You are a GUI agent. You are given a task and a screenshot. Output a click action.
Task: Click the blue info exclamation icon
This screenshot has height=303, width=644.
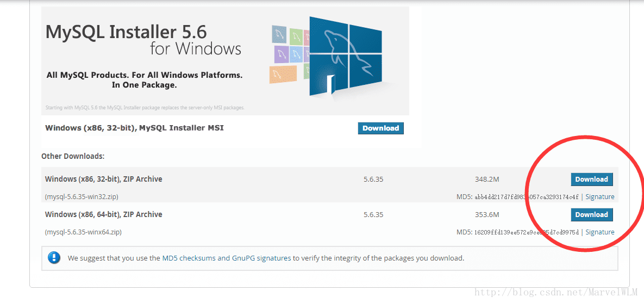tap(54, 258)
